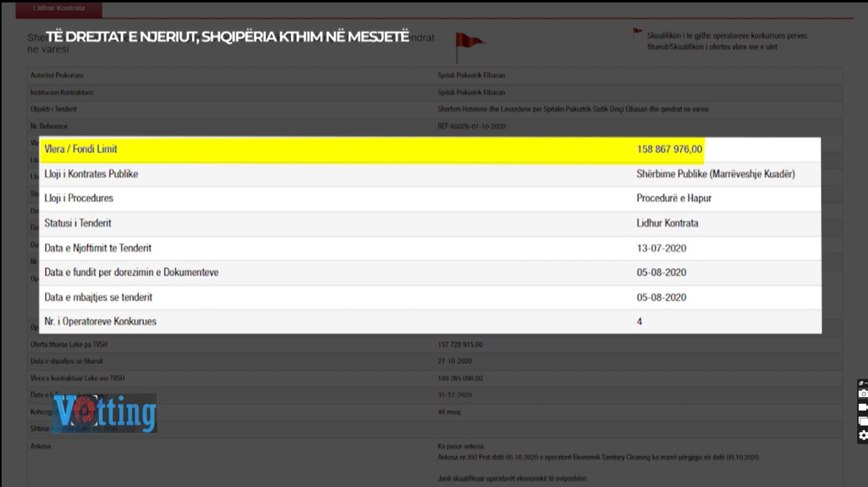Image resolution: width=868 pixels, height=487 pixels.
Task: Click the Votting logo watermark
Action: click(105, 413)
